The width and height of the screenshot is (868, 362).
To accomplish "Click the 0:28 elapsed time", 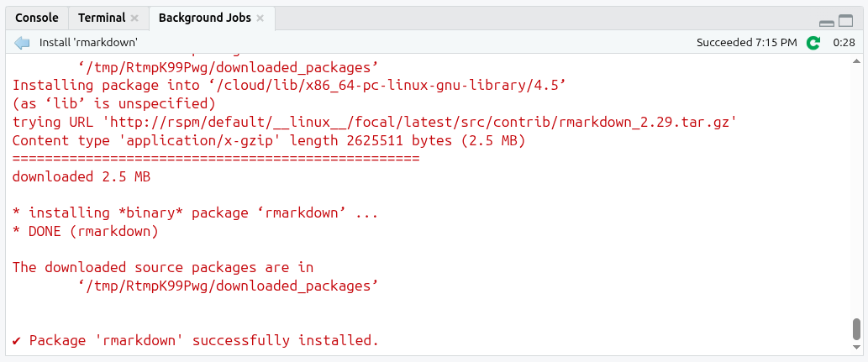I will (844, 42).
